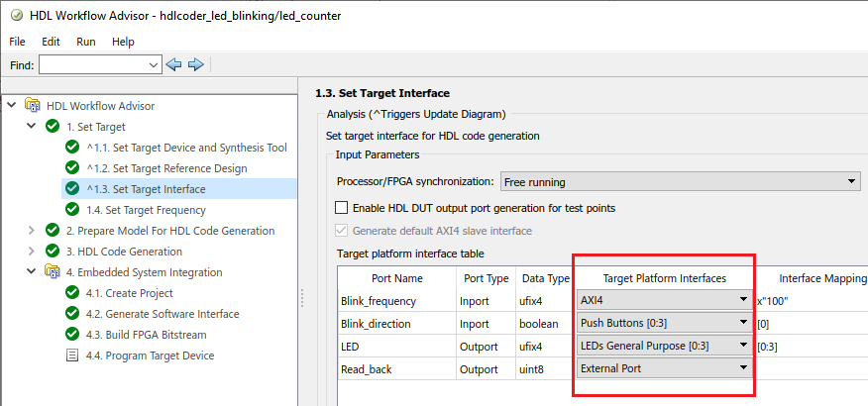Open the LED LEDs General Purpose dropdown

coord(663,345)
